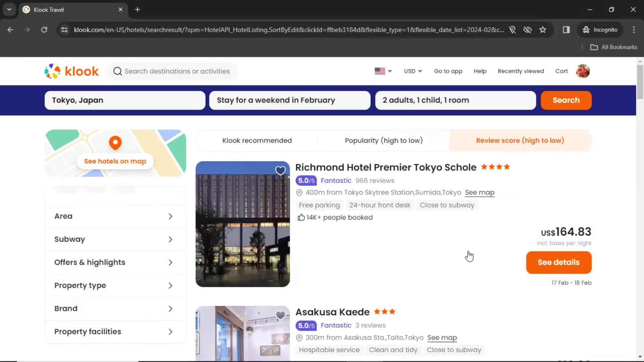Open browser side panel icon
The image size is (644, 362).
tap(566, 30)
